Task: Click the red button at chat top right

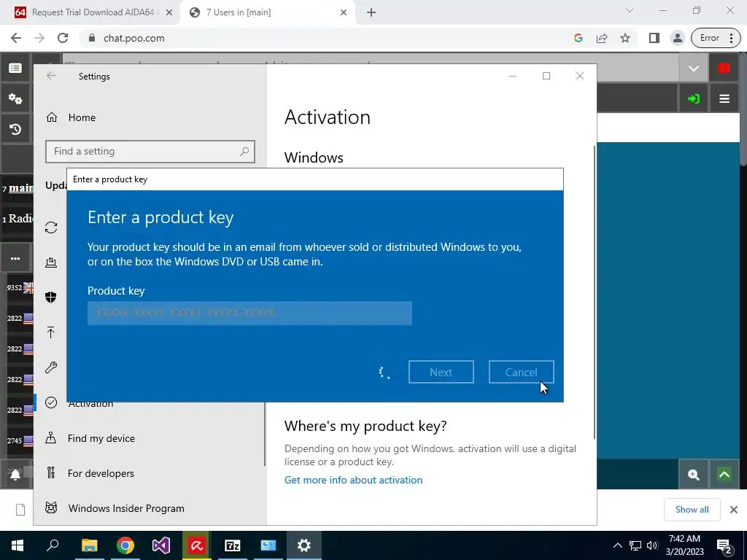Action: pyautogui.click(x=724, y=69)
